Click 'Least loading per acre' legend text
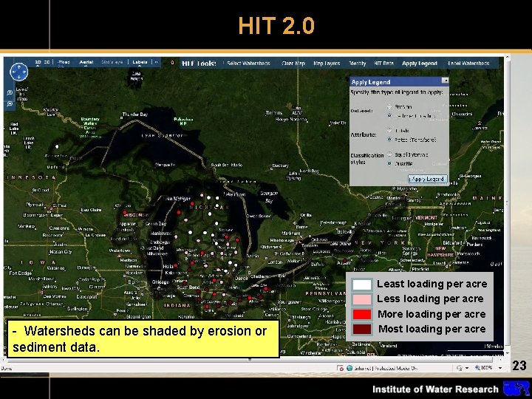This screenshot has width=532, height=399. [x=432, y=284]
